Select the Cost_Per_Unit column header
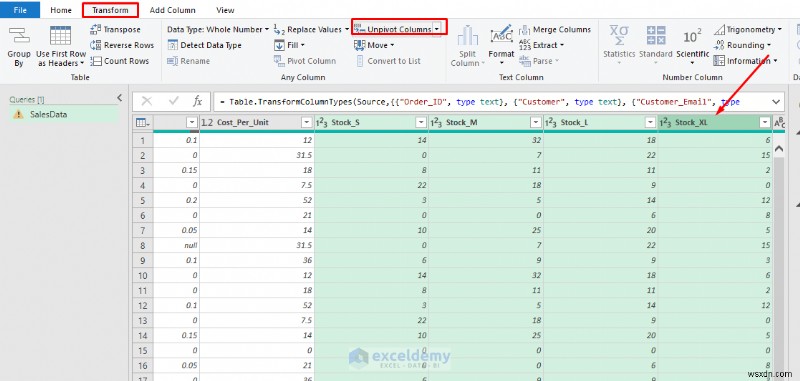The height and width of the screenshot is (381, 800). point(257,122)
